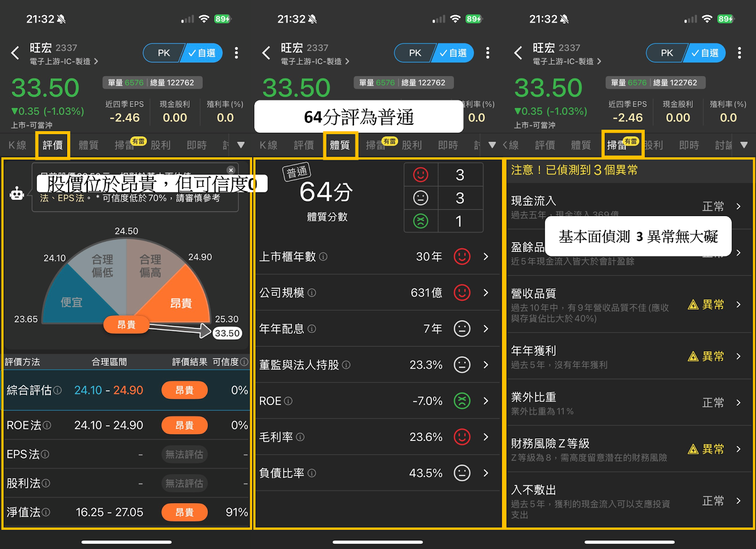Tap the PK compare button on middle screen
The image size is (756, 549).
pyautogui.click(x=414, y=53)
